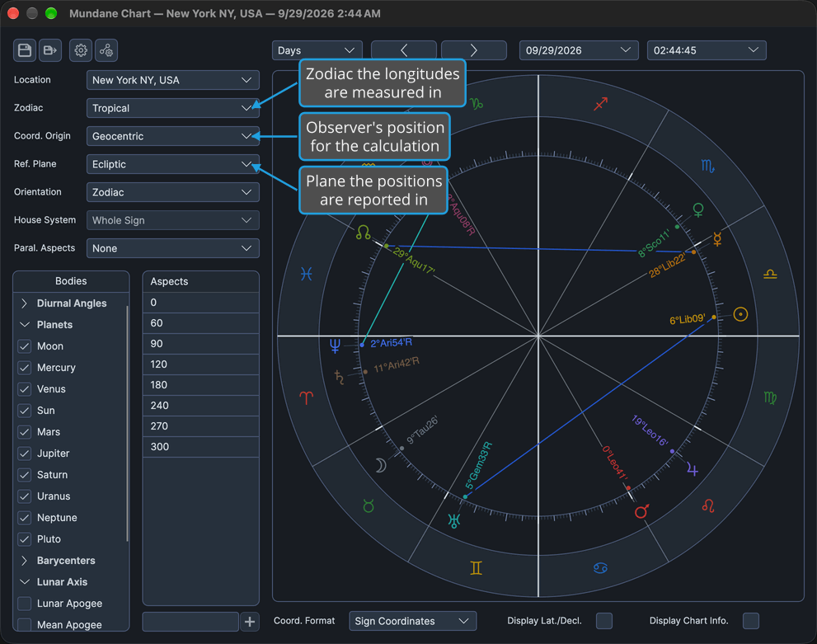Viewport: 817px width, 644px height.
Task: Click the Libra sign symbol
Action: [x=770, y=274]
